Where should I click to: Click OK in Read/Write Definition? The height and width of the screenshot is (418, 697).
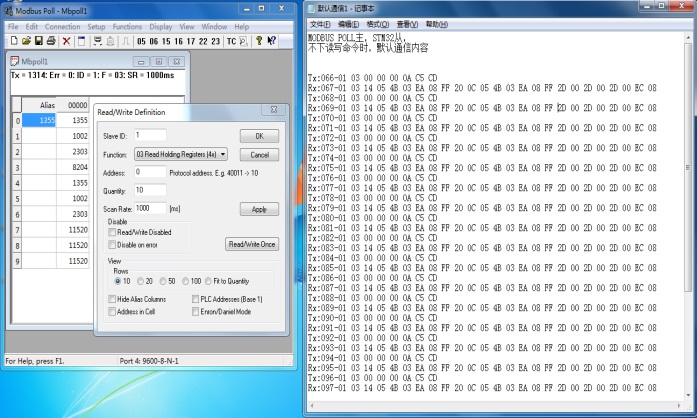coord(259,136)
